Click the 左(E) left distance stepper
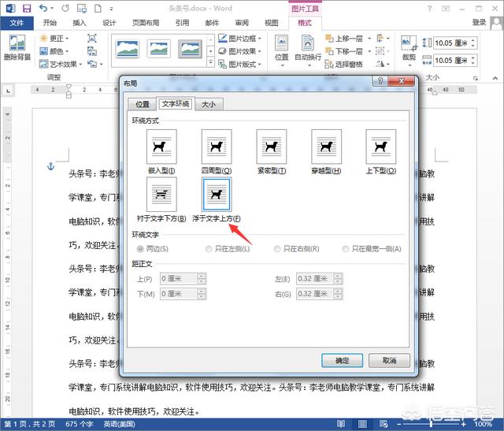 (338, 279)
